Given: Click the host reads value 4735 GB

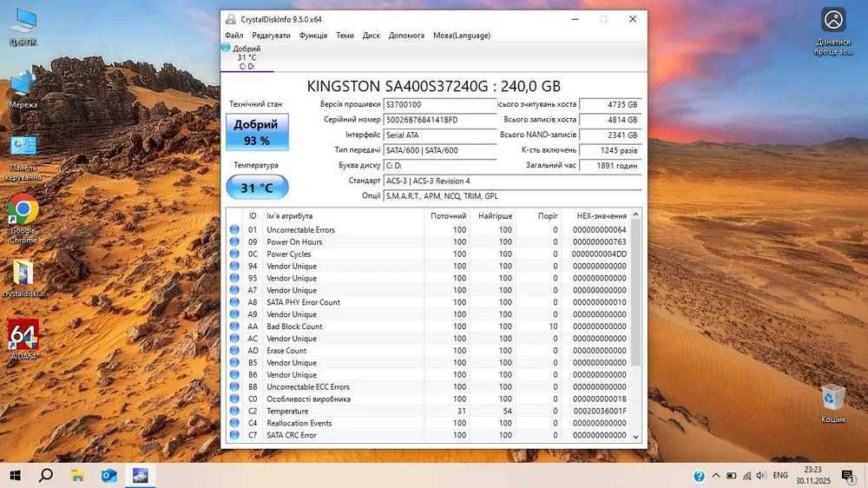Looking at the screenshot, I should point(610,105).
